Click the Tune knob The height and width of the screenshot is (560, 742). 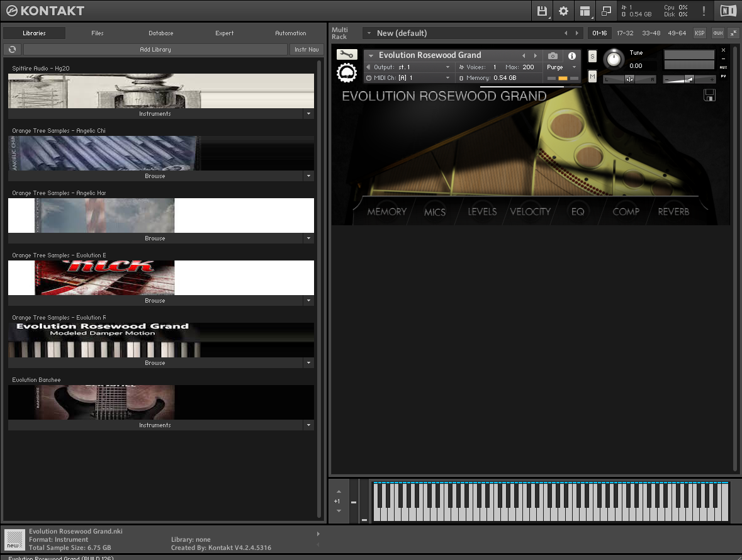614,59
